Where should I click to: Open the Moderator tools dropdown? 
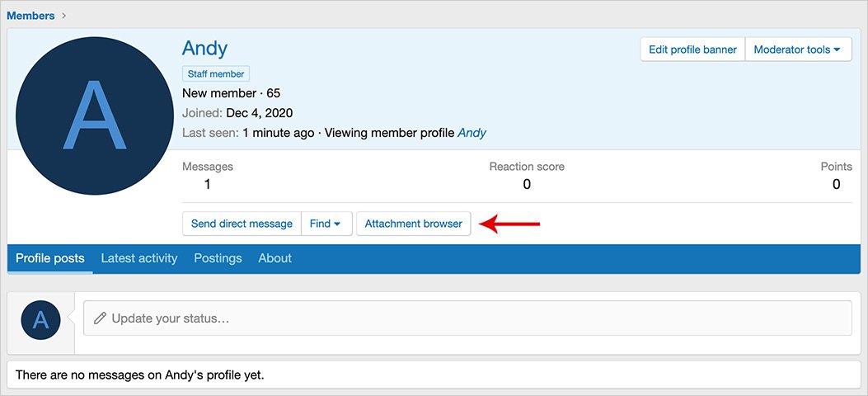[x=797, y=49]
